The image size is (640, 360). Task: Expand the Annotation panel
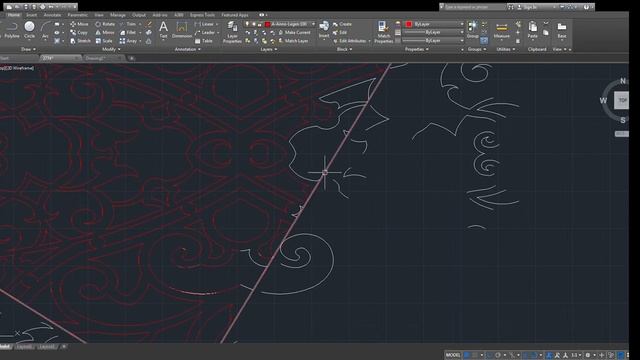(187, 49)
